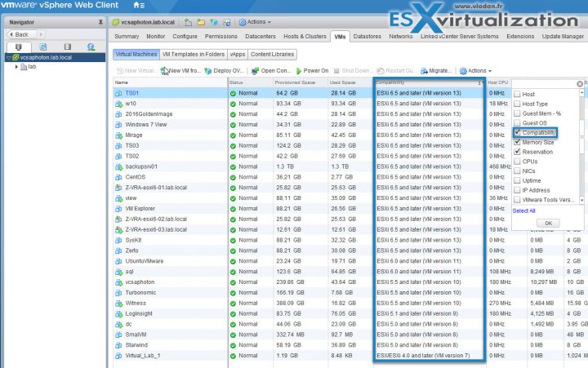Sort by the Name column header
Screen dimensions: 588x368
click(x=170, y=82)
